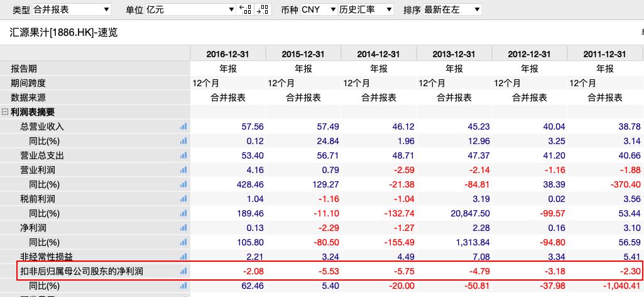Select the 扣非后归属母公司股东的净利润 row label

pos(82,271)
